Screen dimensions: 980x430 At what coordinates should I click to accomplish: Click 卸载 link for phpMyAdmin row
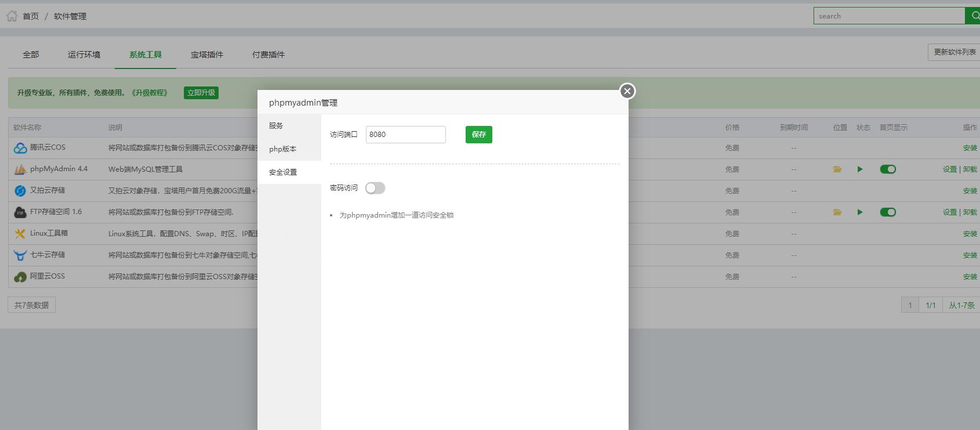click(x=970, y=169)
